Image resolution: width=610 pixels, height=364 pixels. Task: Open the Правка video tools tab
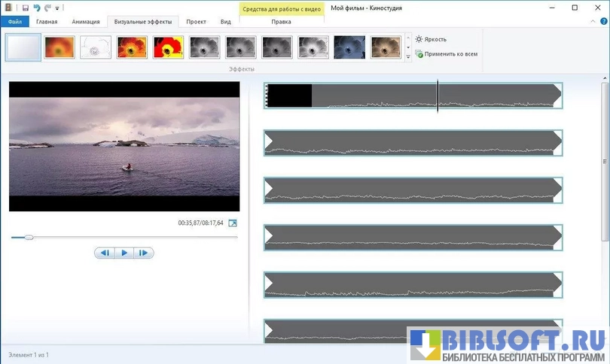coord(281,22)
